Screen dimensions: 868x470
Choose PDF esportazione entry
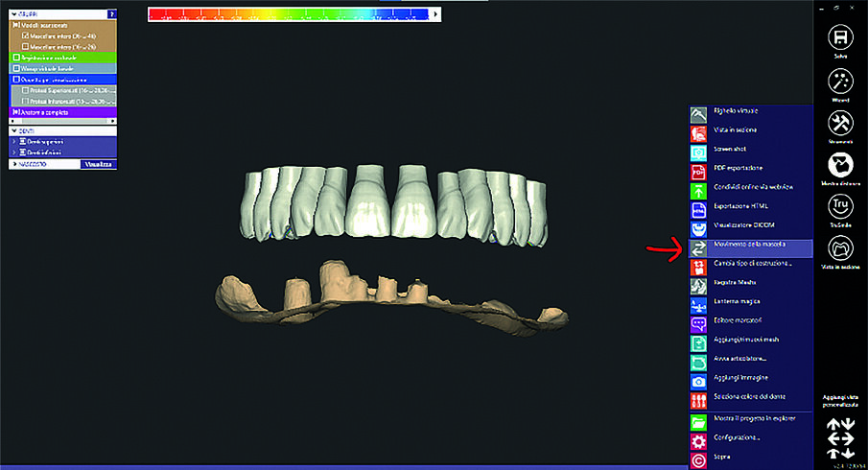750,172
